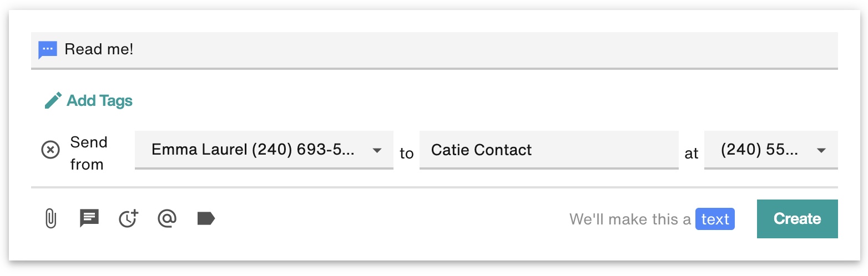Click the "Send from" label
868x276 pixels.
(88, 153)
